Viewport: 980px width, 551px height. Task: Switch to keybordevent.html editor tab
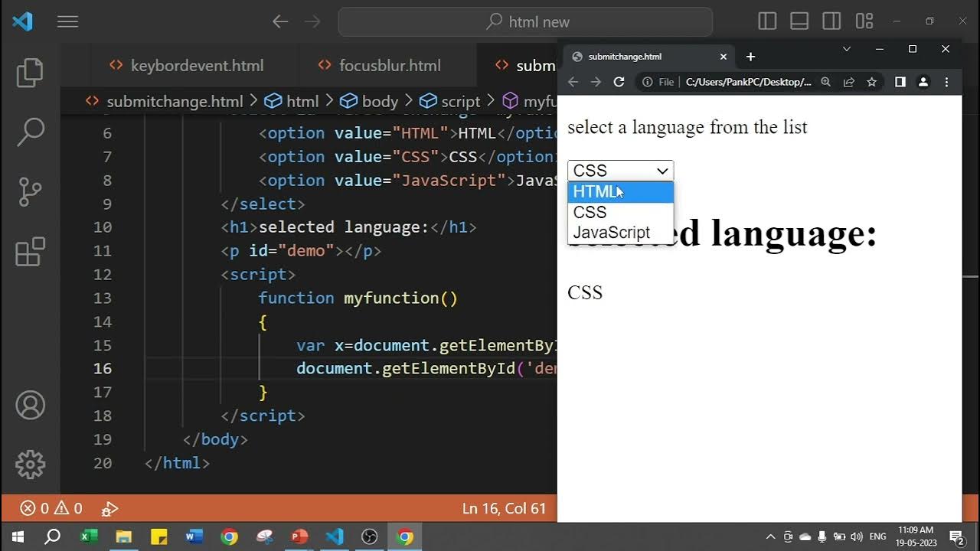[187, 66]
